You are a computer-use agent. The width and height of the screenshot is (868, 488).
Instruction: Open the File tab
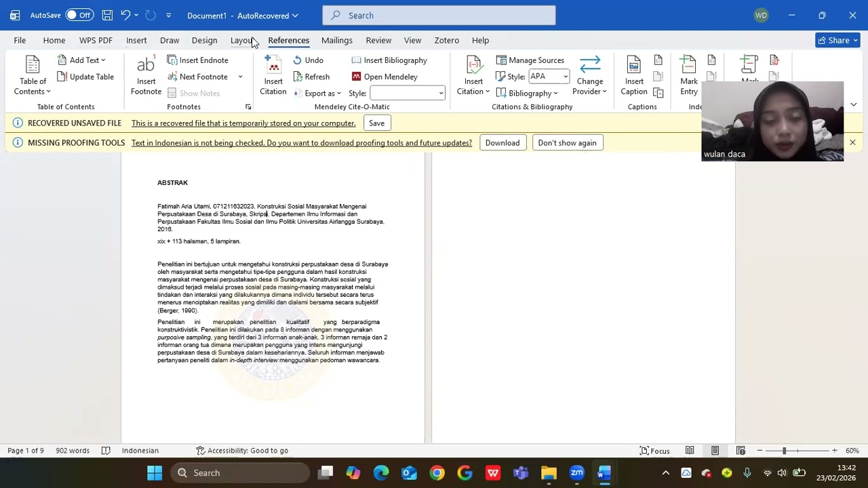click(20, 40)
